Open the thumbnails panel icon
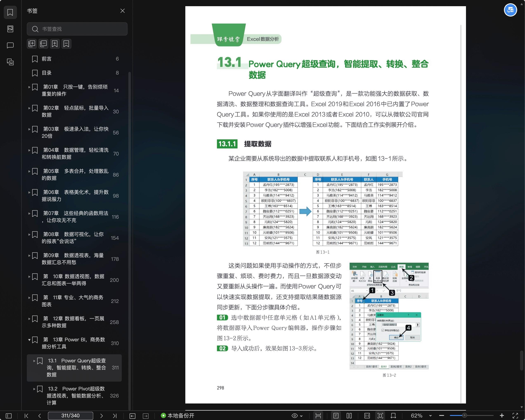This screenshot has height=420, width=525. tap(10, 29)
